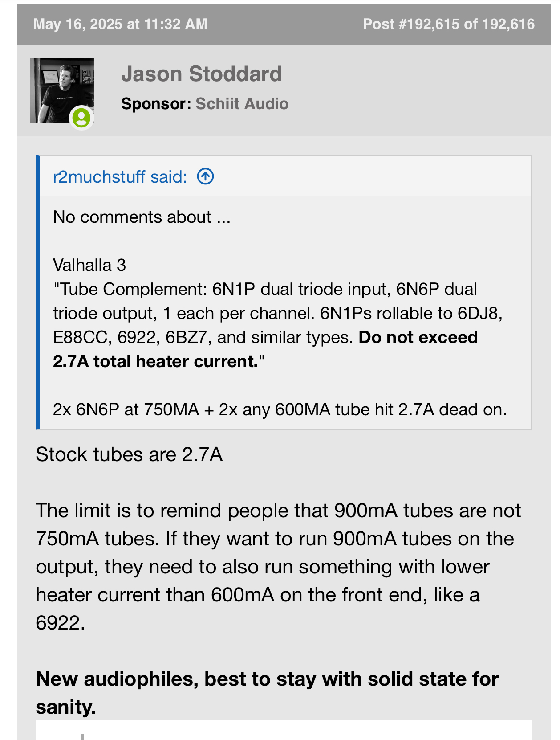Tap the May 16, 2025 timestamp
560x740 pixels.
pyautogui.click(x=120, y=24)
